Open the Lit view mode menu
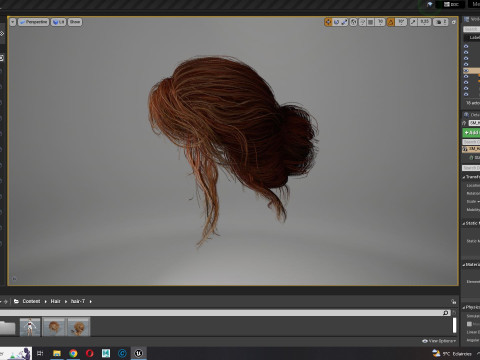This screenshot has width=480, height=360. (58, 22)
